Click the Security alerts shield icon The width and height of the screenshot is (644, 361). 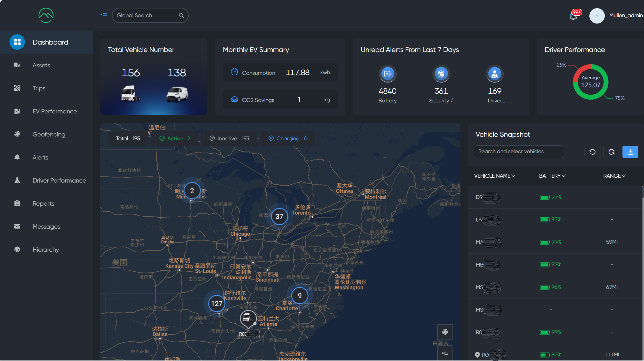click(441, 74)
